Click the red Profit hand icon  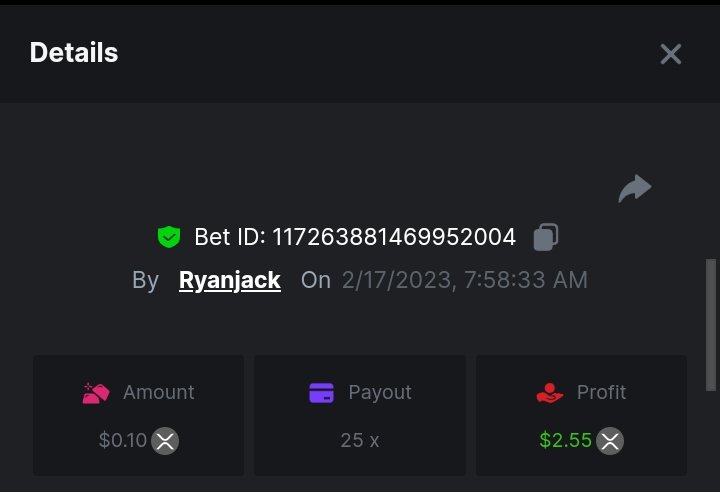[x=549, y=393]
